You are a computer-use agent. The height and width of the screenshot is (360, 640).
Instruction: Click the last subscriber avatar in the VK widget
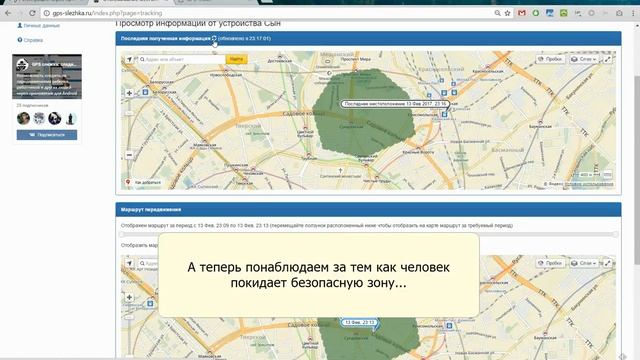click(70, 118)
